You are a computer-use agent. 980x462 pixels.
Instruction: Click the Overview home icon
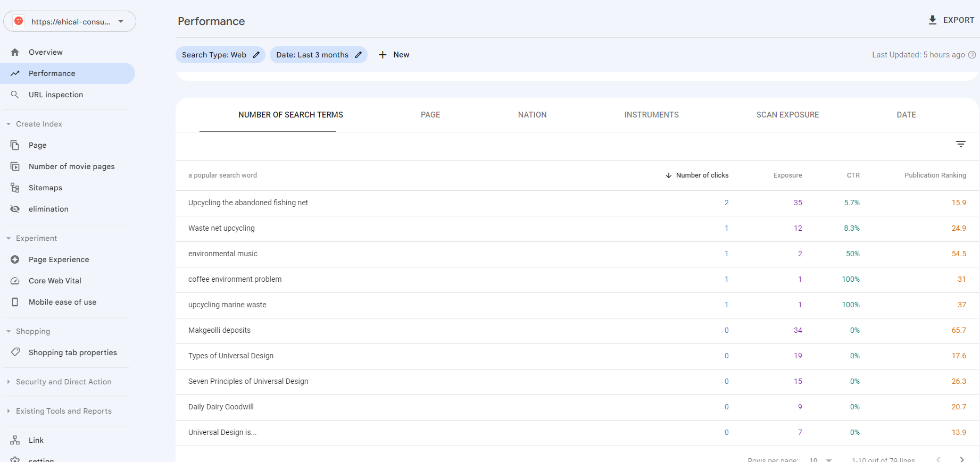pyautogui.click(x=15, y=52)
